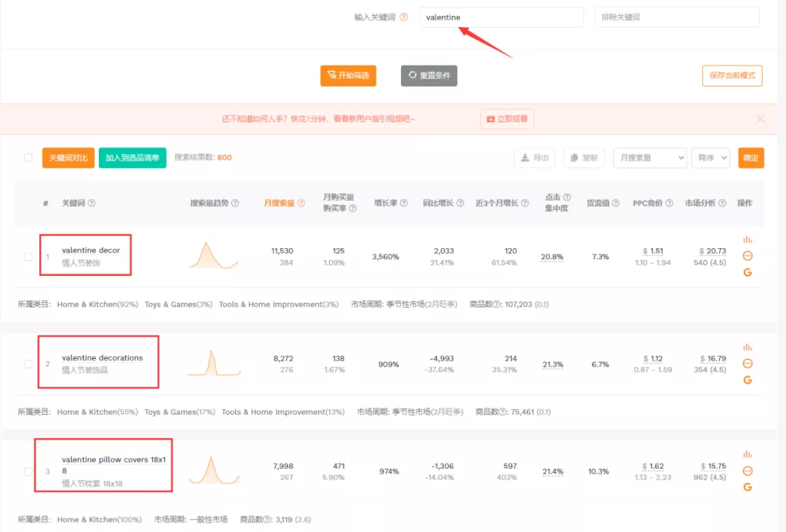Click the Google G icon in valentine decor row

coord(747,273)
